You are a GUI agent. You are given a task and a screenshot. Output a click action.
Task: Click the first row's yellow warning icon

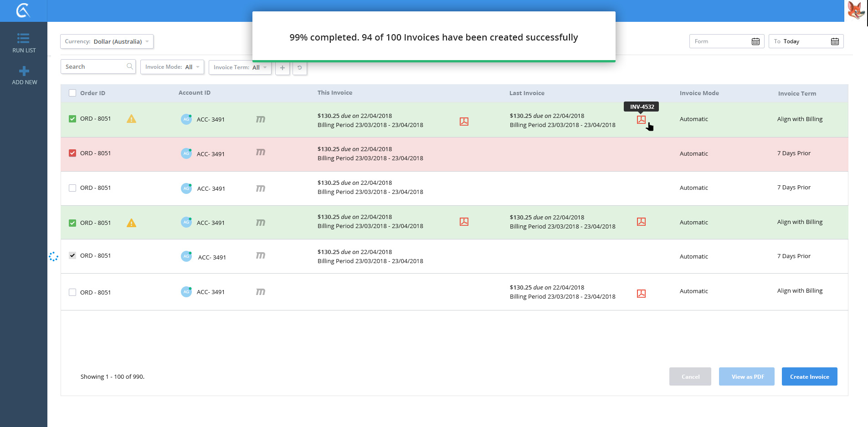pos(131,119)
